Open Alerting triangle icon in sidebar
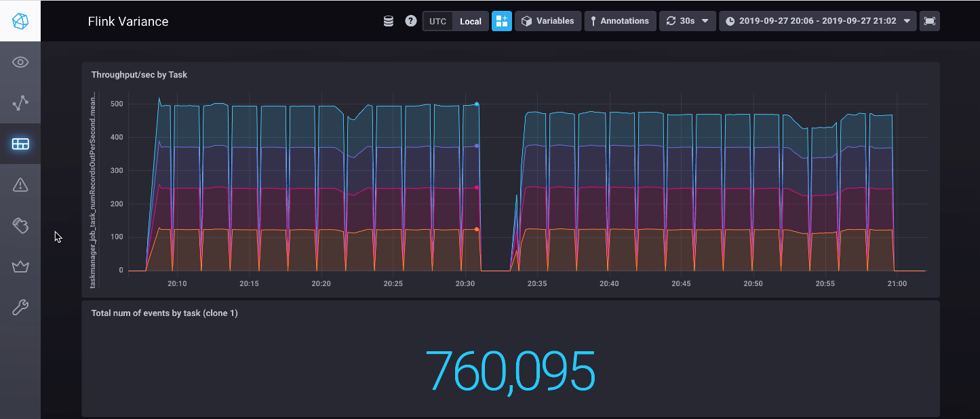 pos(20,184)
